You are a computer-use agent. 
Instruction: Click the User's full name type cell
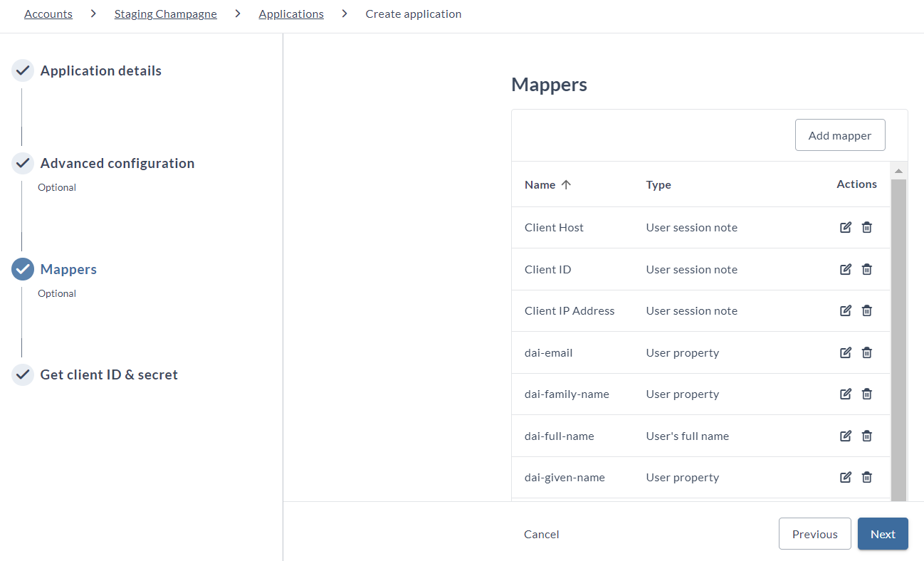click(x=688, y=436)
